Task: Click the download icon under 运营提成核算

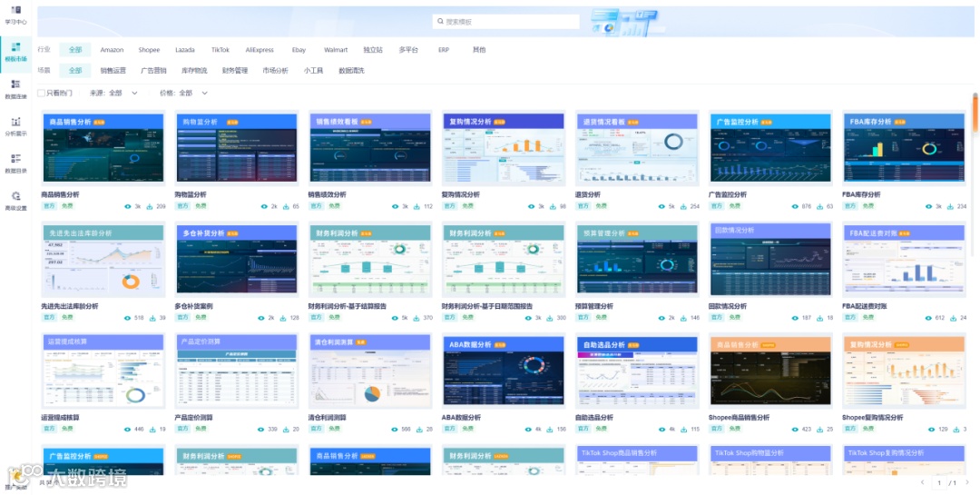Action: 153,430
